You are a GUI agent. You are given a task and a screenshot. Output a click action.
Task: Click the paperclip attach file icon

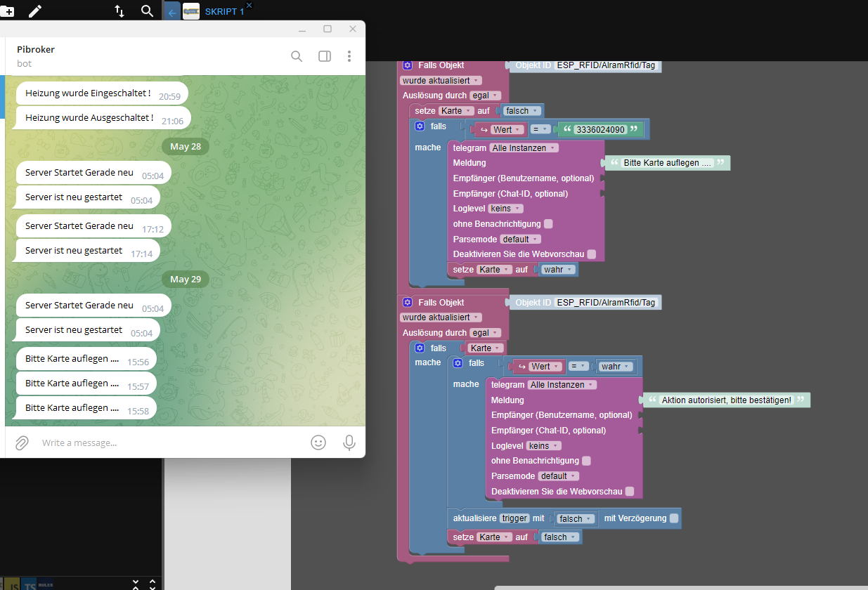pos(22,442)
